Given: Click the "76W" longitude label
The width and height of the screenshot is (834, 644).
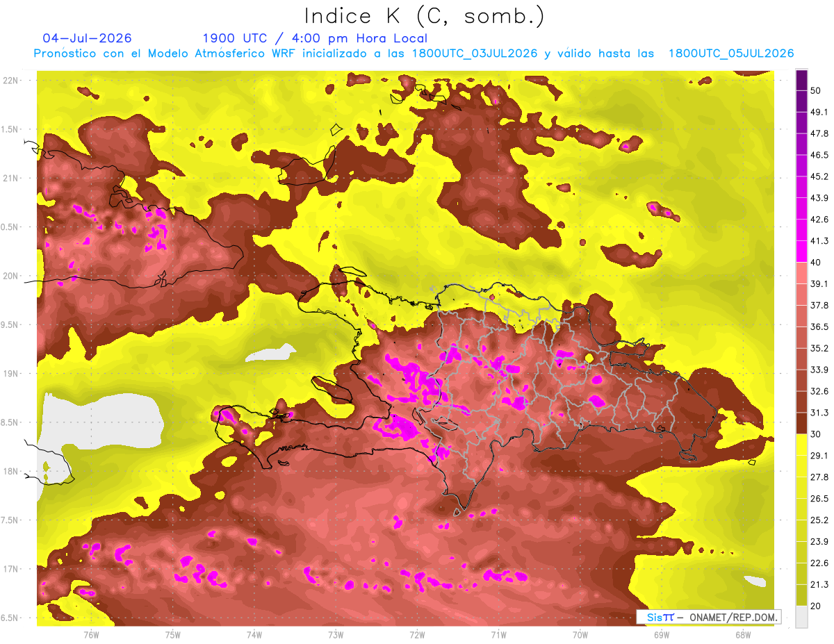Looking at the screenshot, I should click(x=91, y=635).
